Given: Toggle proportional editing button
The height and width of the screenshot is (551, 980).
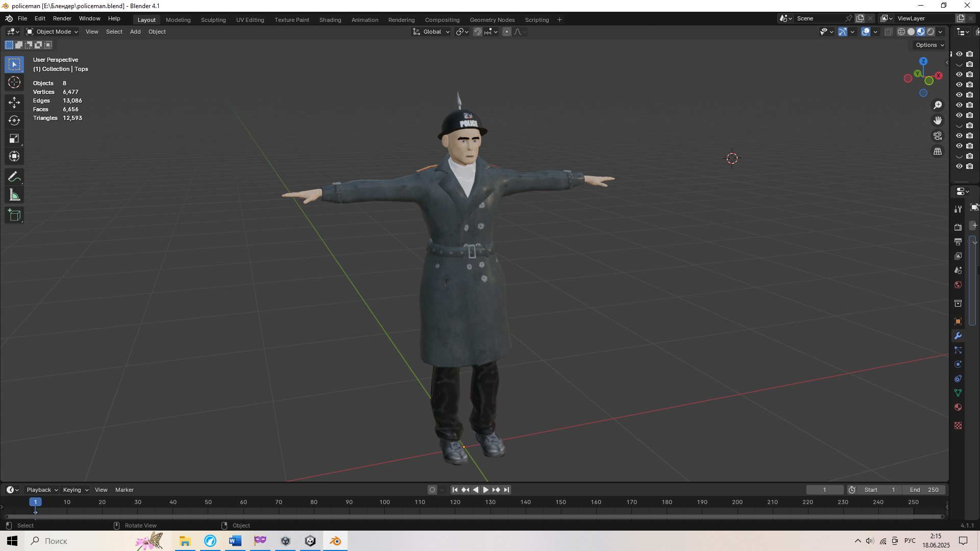Looking at the screenshot, I should point(507,32).
